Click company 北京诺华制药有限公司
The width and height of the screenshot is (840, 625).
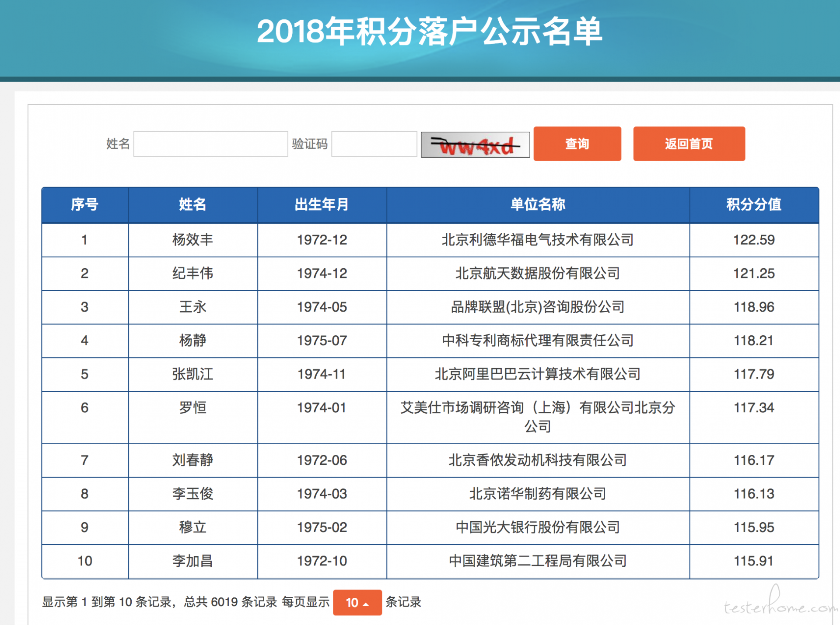(538, 494)
